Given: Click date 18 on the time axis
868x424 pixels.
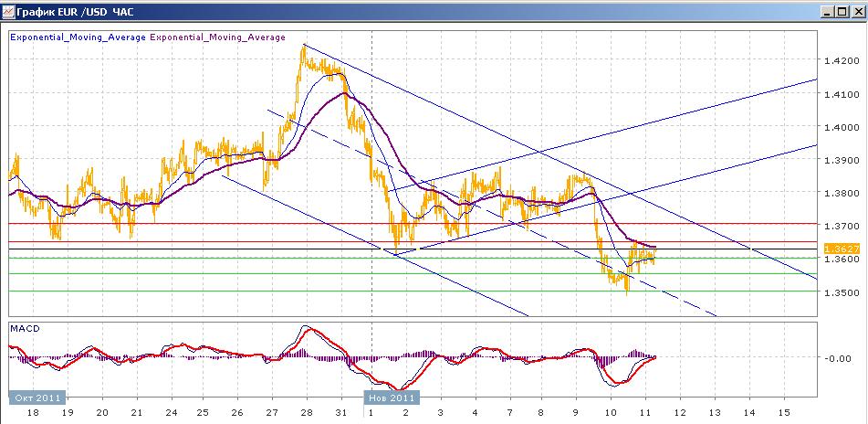Looking at the screenshot, I should click(33, 413).
